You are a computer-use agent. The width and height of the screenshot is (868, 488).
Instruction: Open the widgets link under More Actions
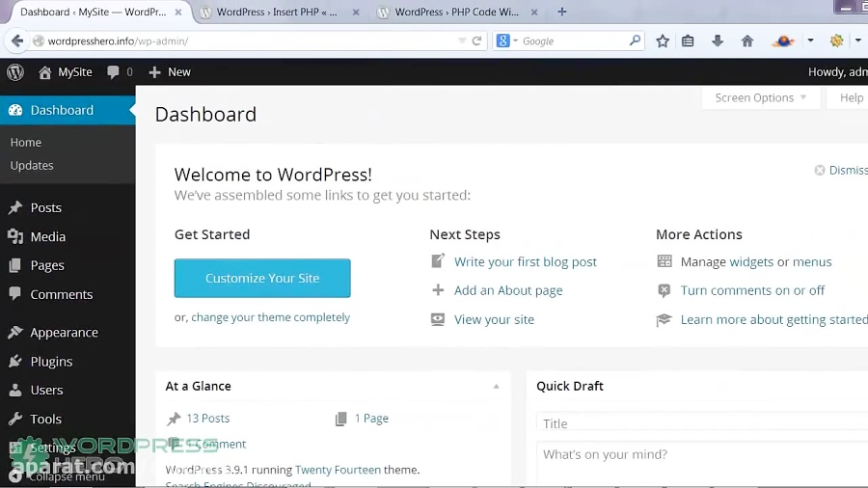pos(751,261)
